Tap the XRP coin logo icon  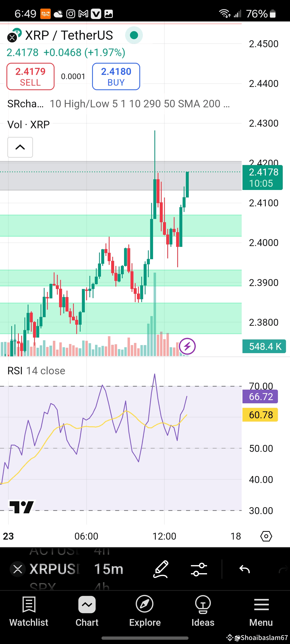tap(12, 37)
